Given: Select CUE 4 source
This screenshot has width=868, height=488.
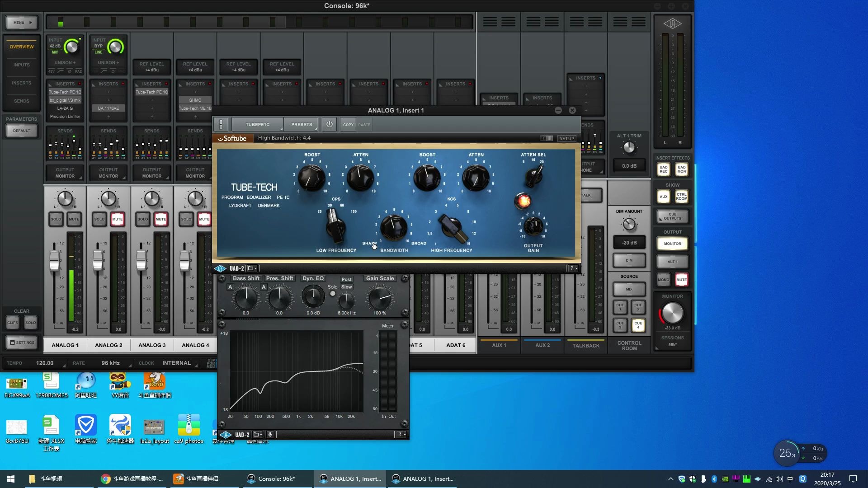Looking at the screenshot, I should click(x=638, y=325).
